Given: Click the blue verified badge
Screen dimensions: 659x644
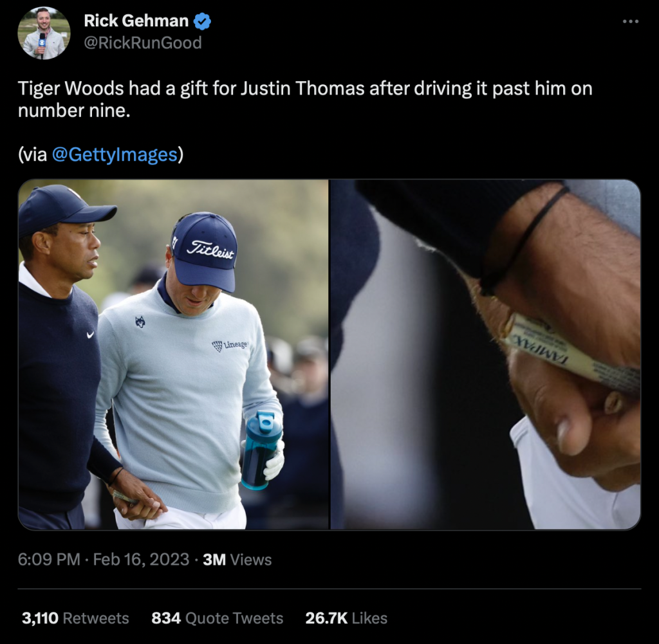Looking at the screenshot, I should pos(202,21).
